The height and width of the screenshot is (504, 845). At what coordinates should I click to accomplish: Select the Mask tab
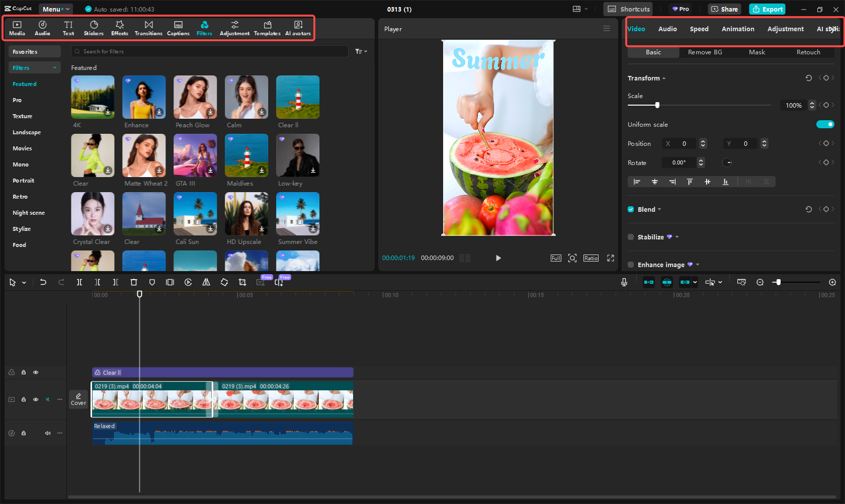coord(756,52)
